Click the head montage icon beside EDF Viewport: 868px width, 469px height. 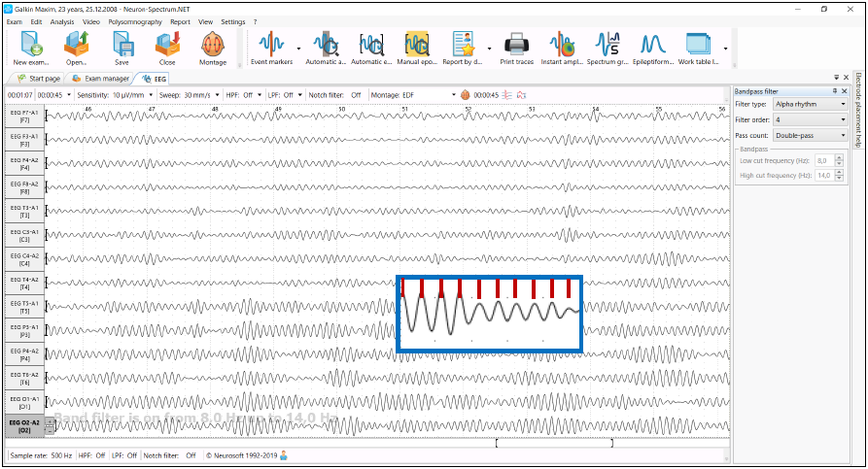(466, 95)
